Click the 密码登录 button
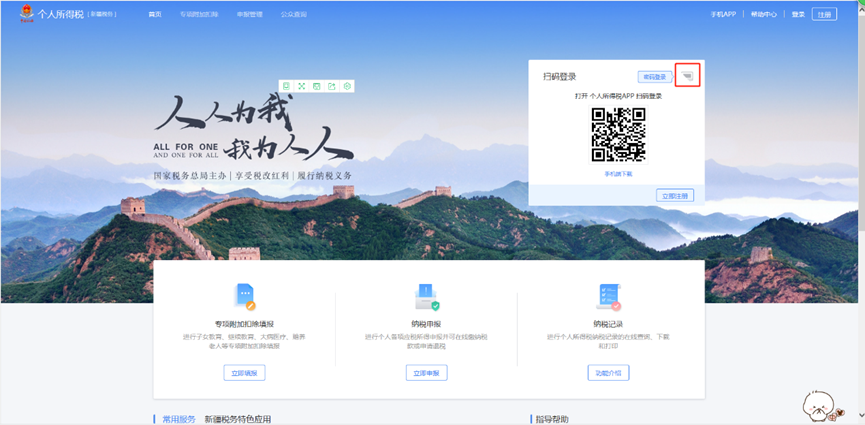Image resolution: width=865 pixels, height=425 pixels. (x=654, y=77)
